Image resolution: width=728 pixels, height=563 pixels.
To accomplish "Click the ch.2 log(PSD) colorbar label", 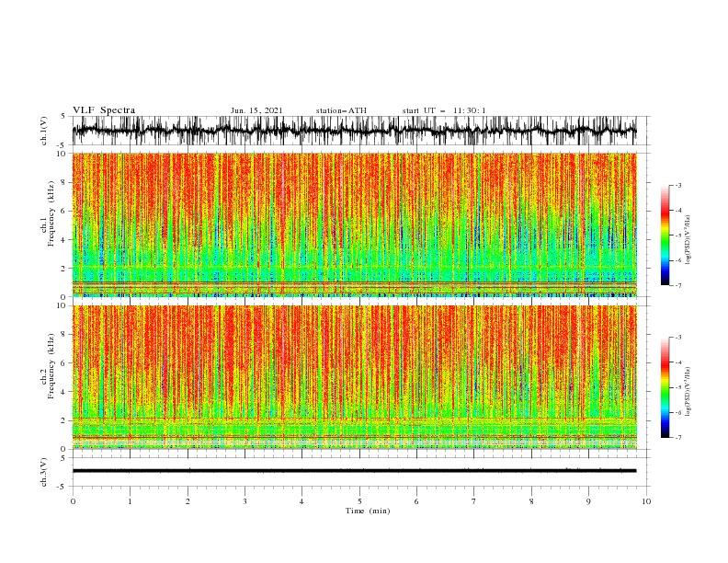I will click(x=688, y=392).
